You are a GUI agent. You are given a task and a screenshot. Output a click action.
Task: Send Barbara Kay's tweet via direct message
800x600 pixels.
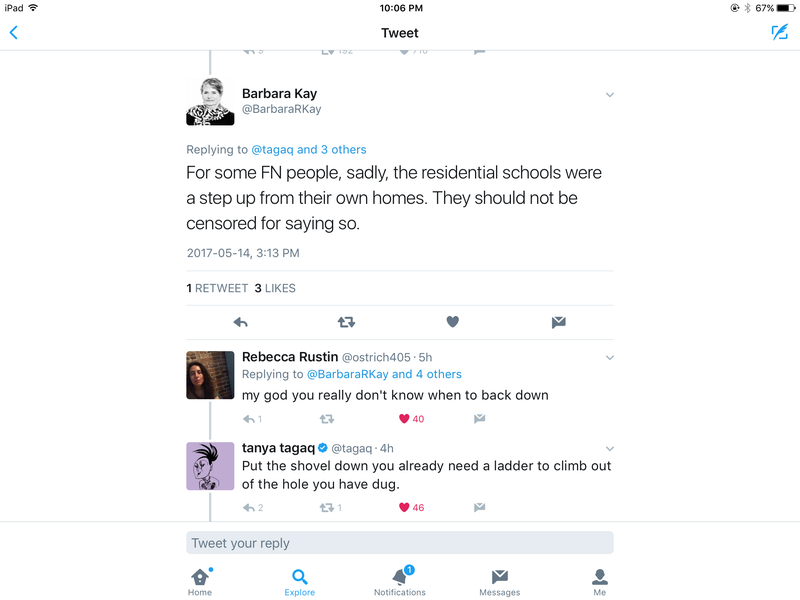click(559, 322)
